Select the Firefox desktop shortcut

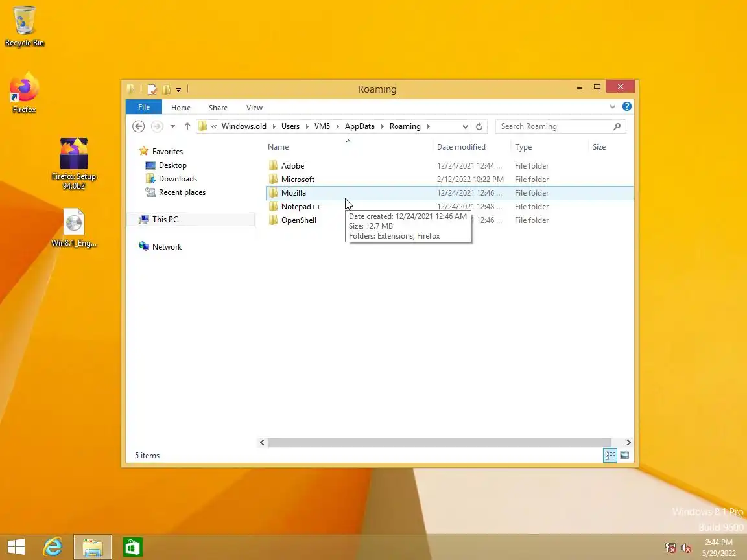coord(24,93)
